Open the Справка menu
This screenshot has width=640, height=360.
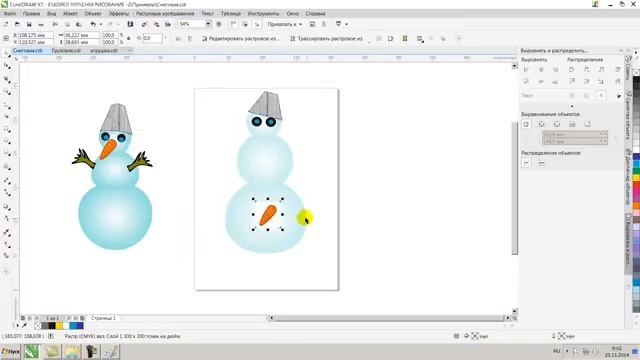click(x=315, y=13)
